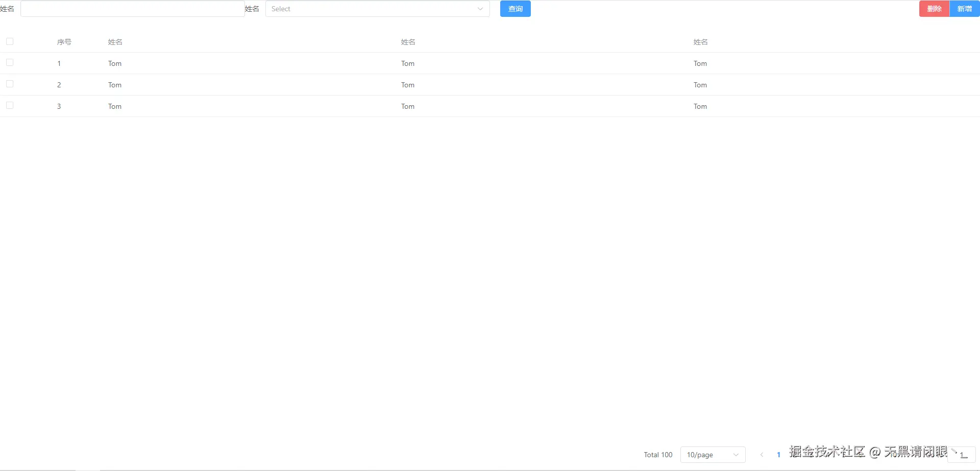The height and width of the screenshot is (471, 980).
Task: Check the checkbox on row 3
Action: point(10,105)
